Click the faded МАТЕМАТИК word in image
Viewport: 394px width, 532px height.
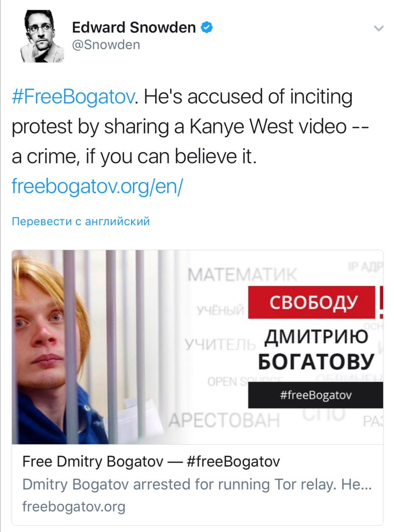(x=243, y=274)
